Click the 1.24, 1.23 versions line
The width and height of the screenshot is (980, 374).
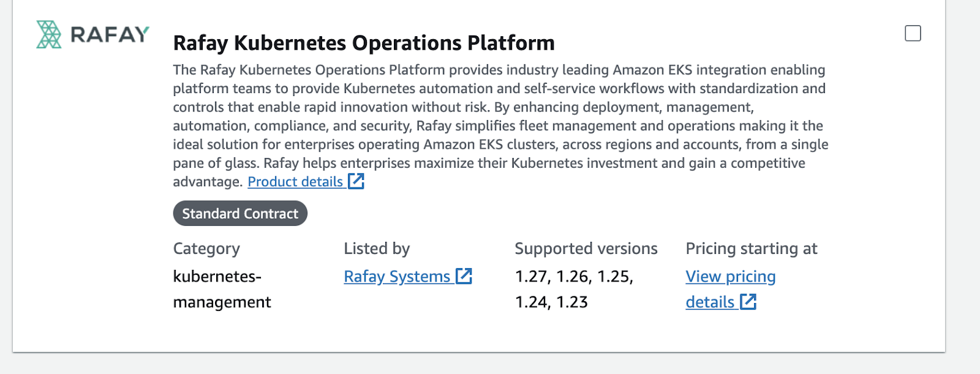551,302
